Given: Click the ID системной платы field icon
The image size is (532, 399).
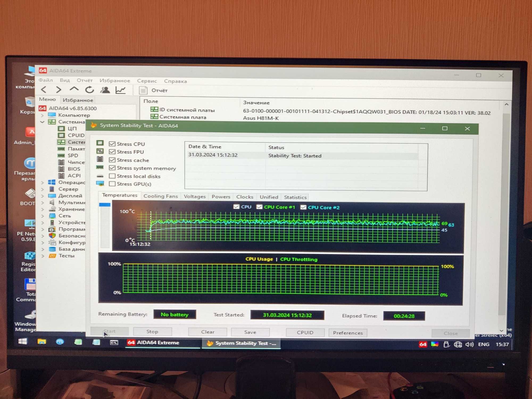Looking at the screenshot, I should (x=154, y=109).
